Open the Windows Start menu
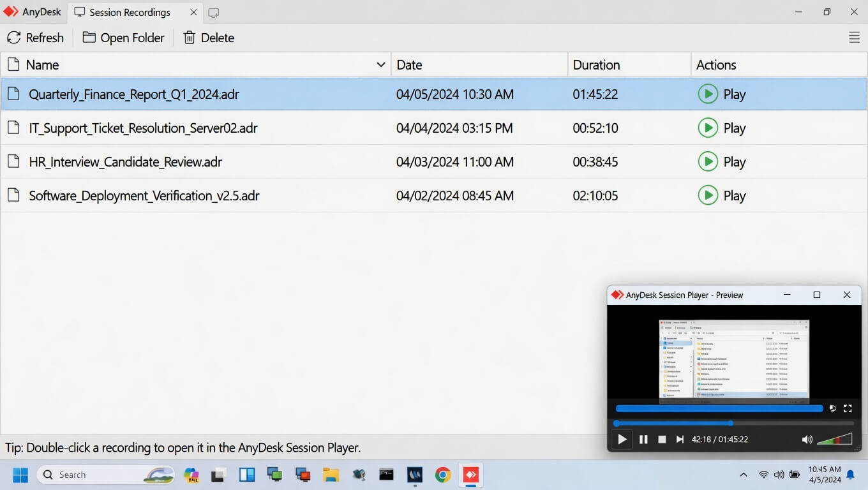 click(x=20, y=475)
